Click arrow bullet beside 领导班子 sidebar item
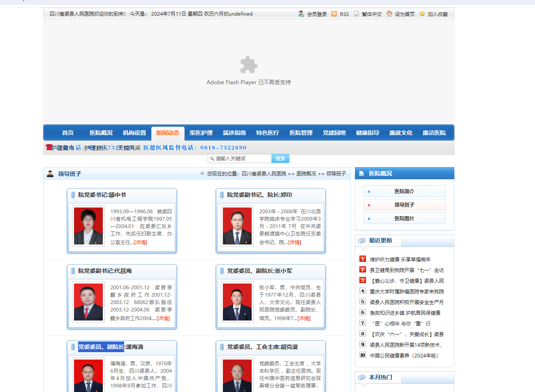This screenshot has width=535, height=392. (x=369, y=205)
